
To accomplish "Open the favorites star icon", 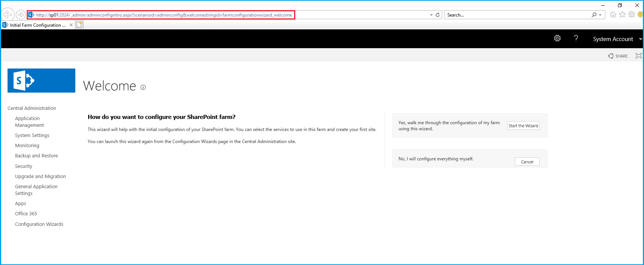I will 622,15.
